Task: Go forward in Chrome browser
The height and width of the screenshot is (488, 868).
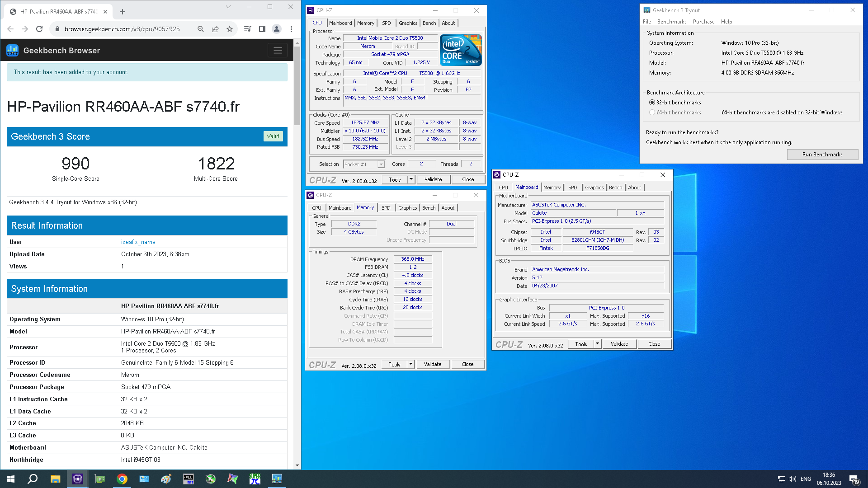Action: click(25, 29)
